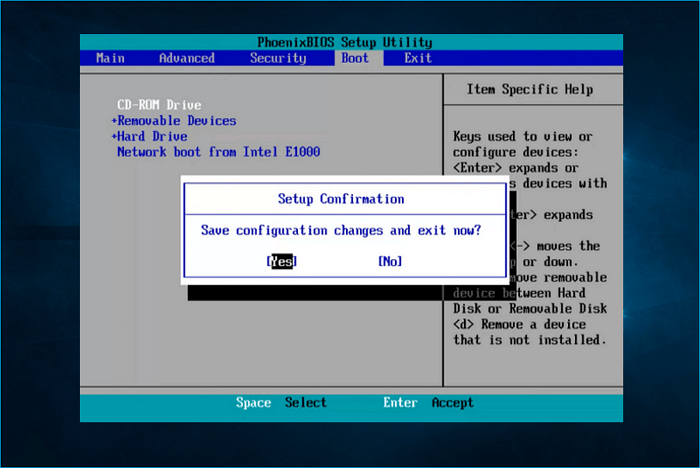The image size is (700, 468).
Task: Click 'configure devices:' help line
Action: (516, 152)
